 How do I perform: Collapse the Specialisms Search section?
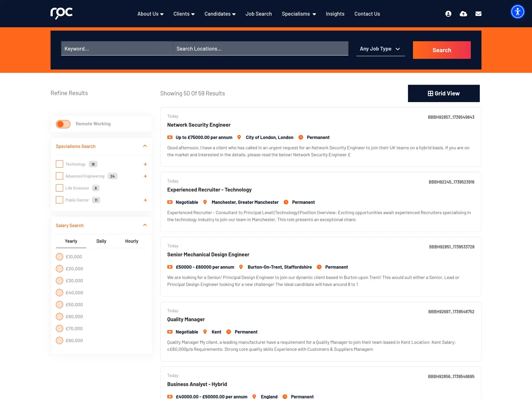145,146
